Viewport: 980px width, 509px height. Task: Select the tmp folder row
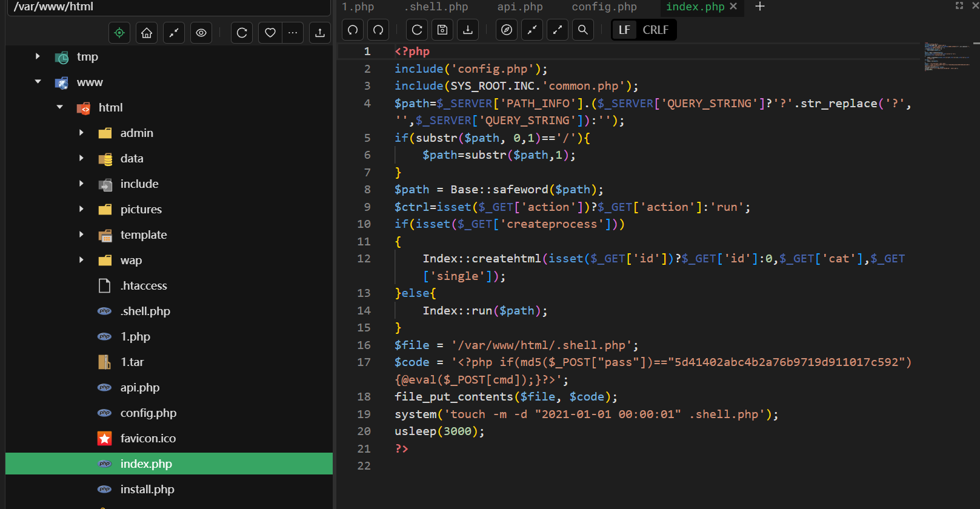click(x=169, y=57)
